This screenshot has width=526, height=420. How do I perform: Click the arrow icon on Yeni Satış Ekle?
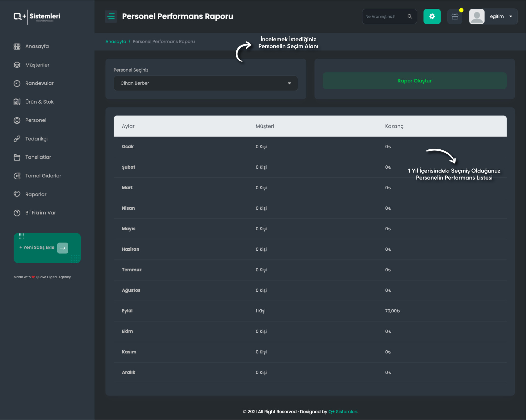pyautogui.click(x=63, y=248)
